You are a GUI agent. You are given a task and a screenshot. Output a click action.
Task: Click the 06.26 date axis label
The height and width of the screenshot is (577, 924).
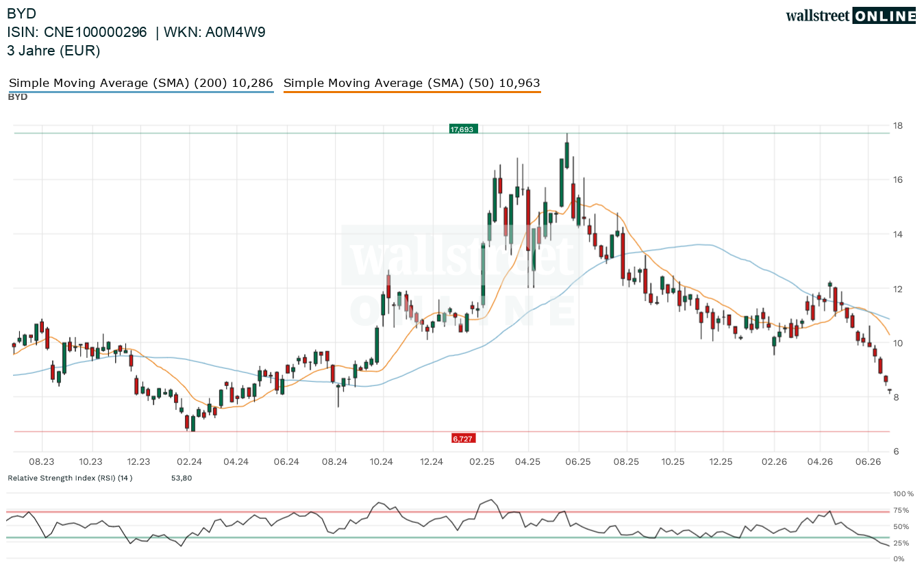(x=868, y=462)
